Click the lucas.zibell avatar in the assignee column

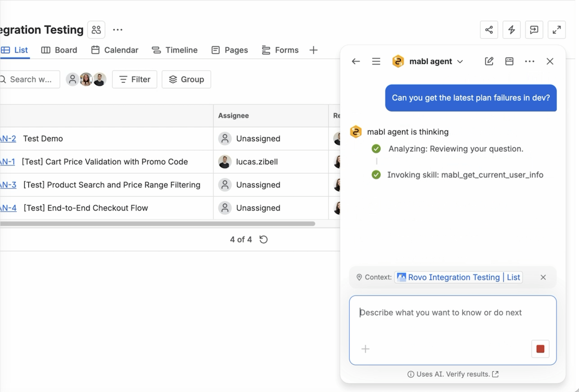[x=225, y=162]
